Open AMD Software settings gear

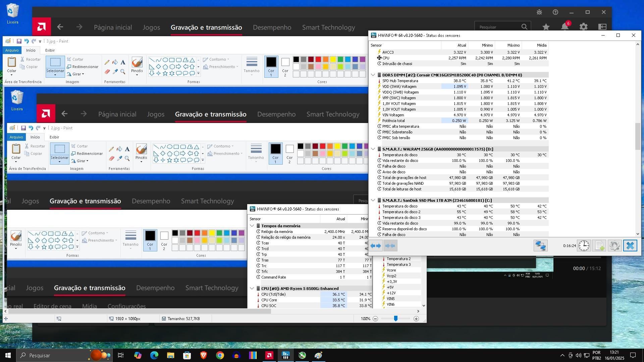584,27
